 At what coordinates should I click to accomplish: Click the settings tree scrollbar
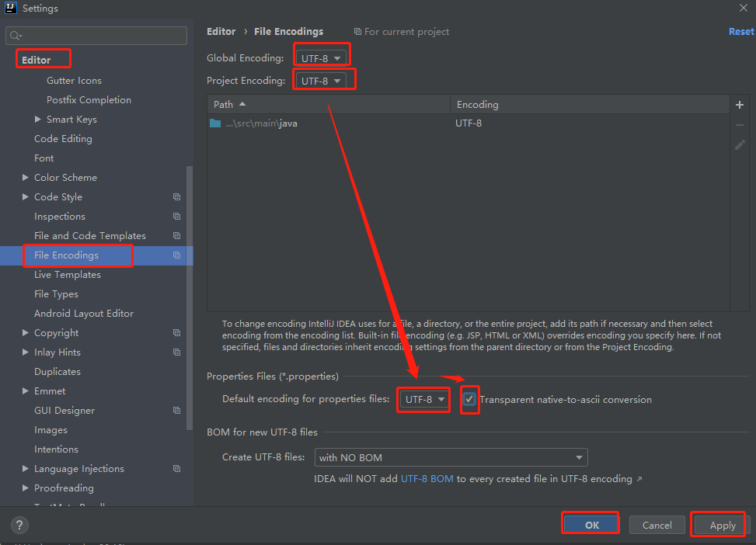(190, 297)
